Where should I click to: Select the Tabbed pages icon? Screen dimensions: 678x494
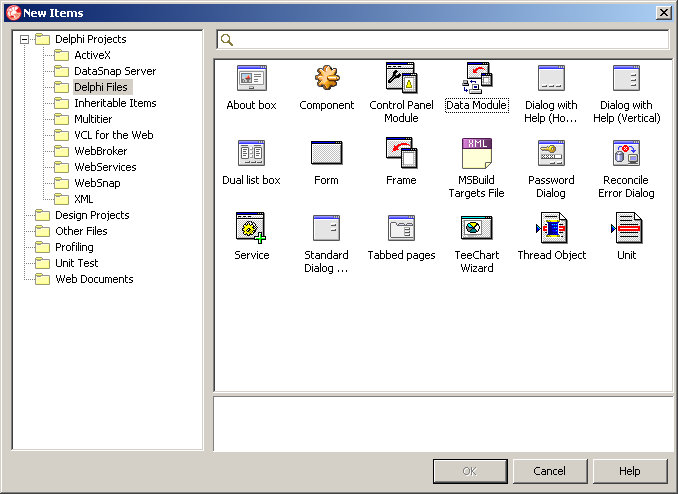pos(401,228)
